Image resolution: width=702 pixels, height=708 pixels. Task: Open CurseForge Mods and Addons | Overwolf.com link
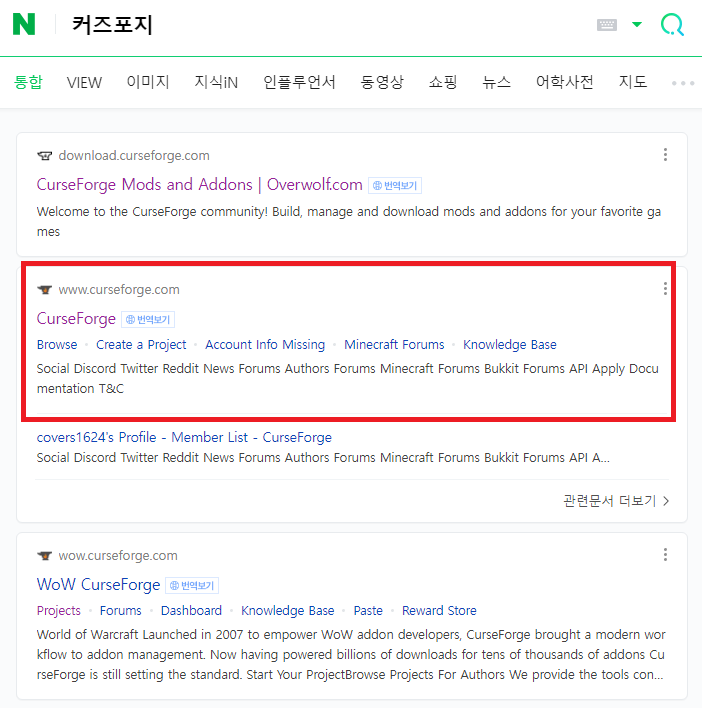200,185
